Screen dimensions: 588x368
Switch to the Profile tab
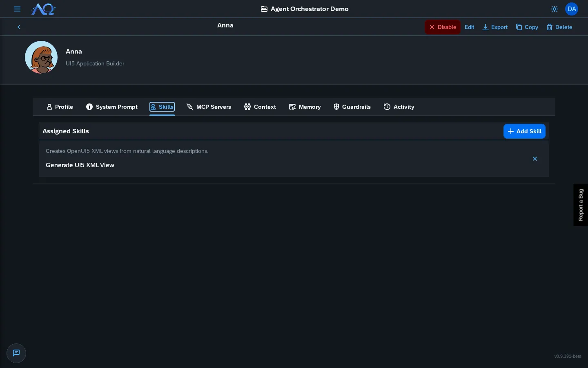60,107
